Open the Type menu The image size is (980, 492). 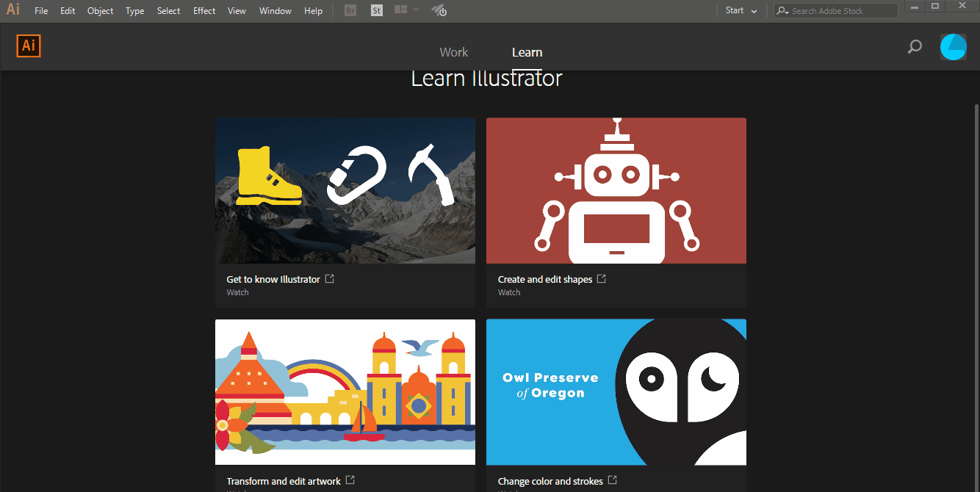click(135, 11)
